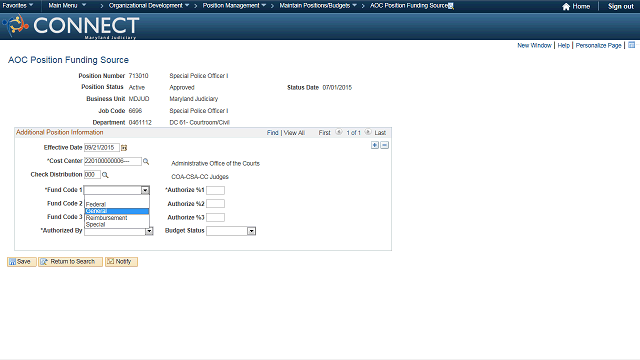Open Position Management breadcrumb menu
Image resolution: width=640 pixels, height=360 pixels.
click(234, 6)
